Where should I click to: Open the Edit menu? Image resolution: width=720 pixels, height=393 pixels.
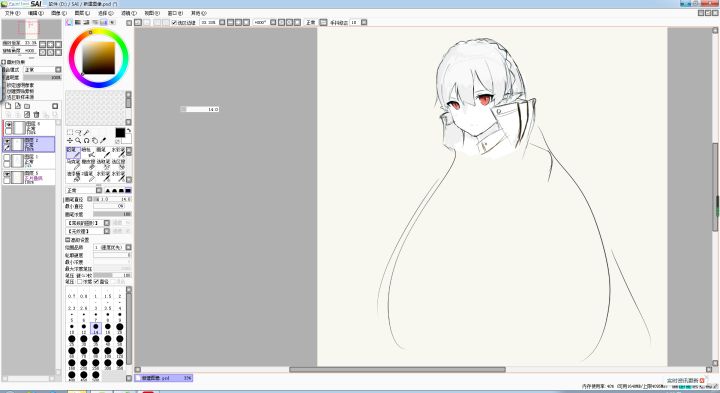point(36,13)
